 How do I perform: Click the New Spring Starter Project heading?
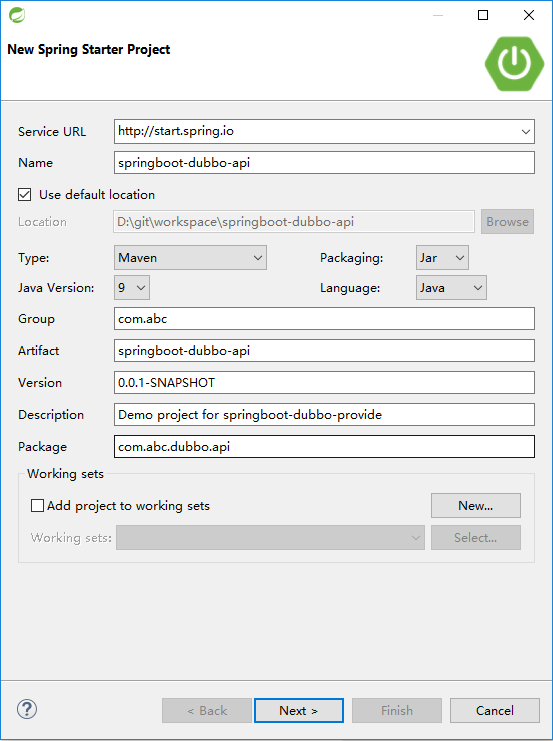89,50
